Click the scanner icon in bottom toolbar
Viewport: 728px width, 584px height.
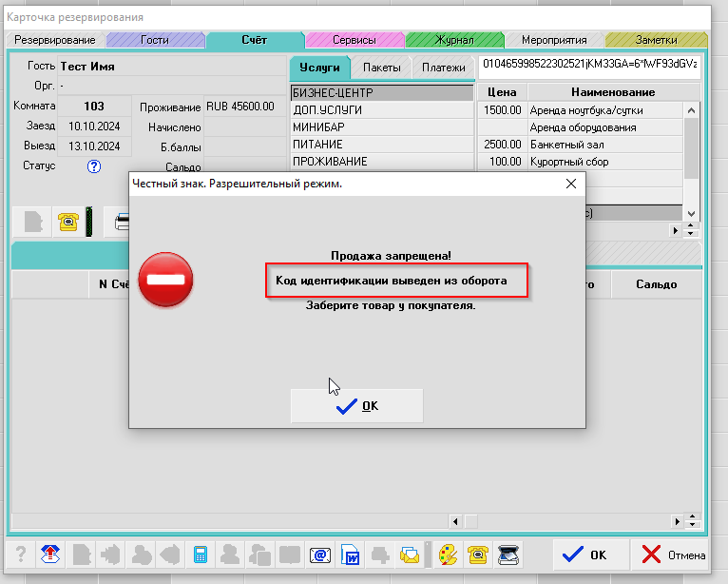coord(508,555)
